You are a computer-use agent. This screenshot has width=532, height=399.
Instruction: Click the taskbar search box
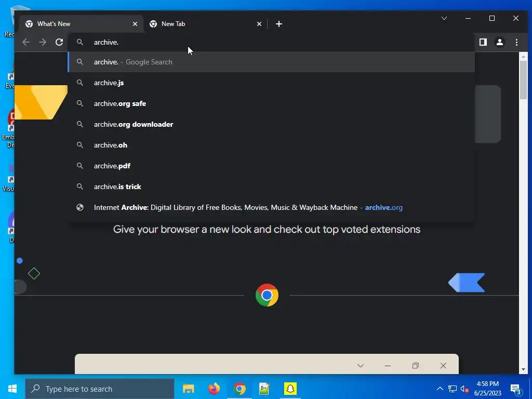pyautogui.click(x=100, y=389)
